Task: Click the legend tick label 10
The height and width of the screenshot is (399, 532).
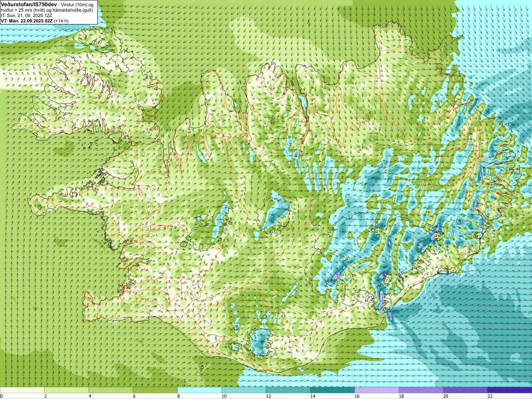Action: click(224, 396)
